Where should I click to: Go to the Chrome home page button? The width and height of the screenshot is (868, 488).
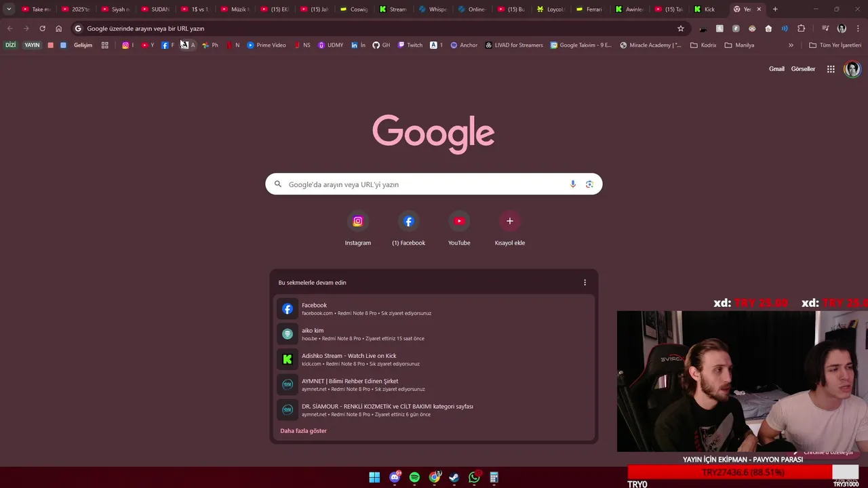coord(58,28)
